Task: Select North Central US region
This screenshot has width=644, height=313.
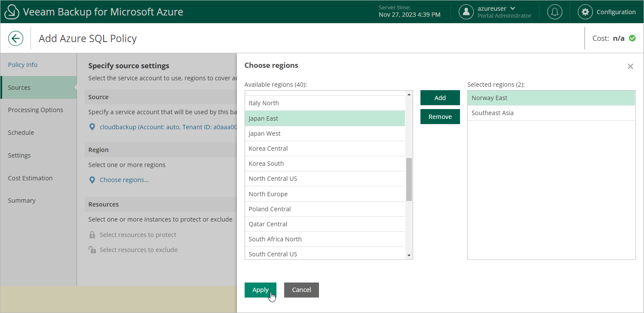Action: pos(325,179)
